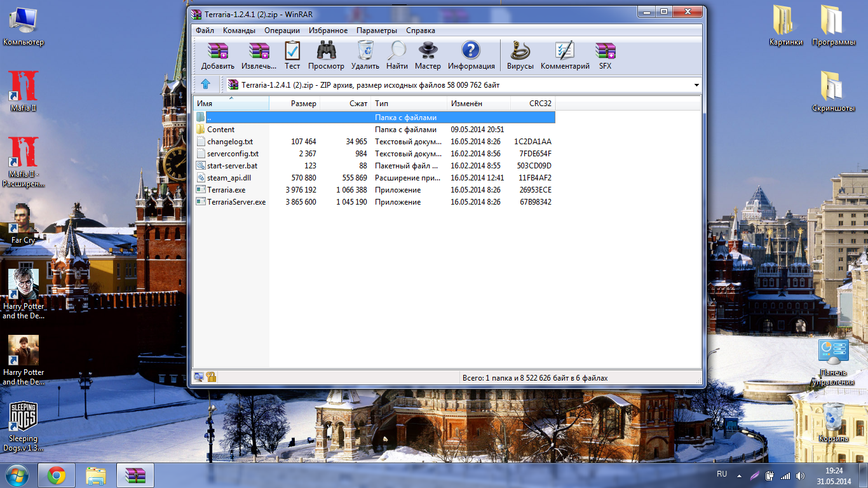Select TerrariaServer.exe file
Viewport: 868px width, 488px height.
(374, 202)
